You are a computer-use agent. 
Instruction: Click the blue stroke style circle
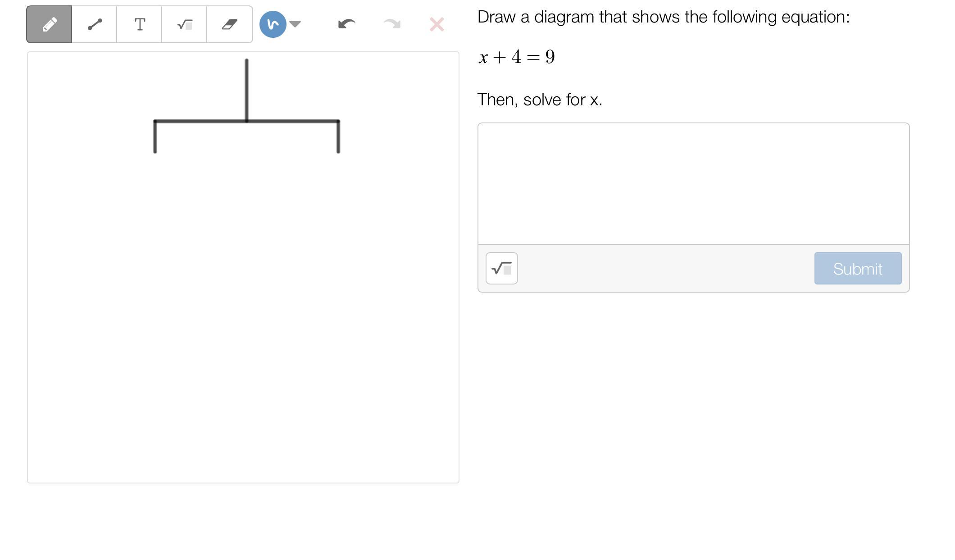[x=273, y=24]
